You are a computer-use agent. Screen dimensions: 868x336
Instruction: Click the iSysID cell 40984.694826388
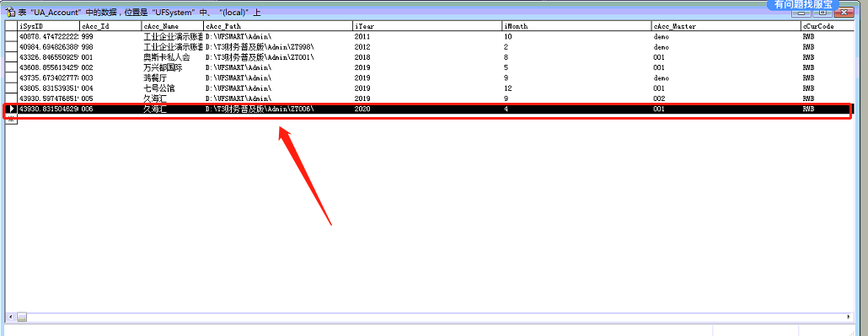click(49, 47)
